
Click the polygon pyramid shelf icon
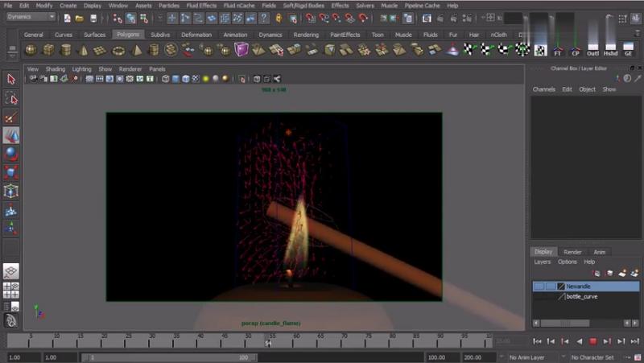click(x=136, y=50)
